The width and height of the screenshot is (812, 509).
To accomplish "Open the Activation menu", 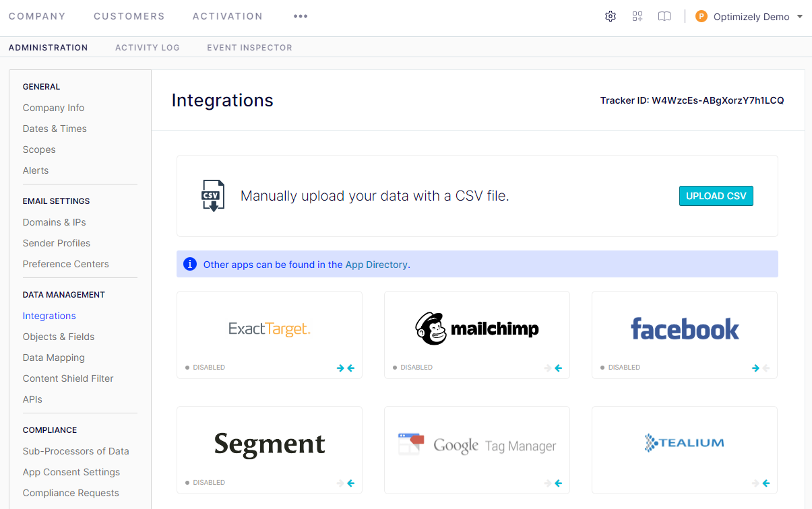I will 228,16.
